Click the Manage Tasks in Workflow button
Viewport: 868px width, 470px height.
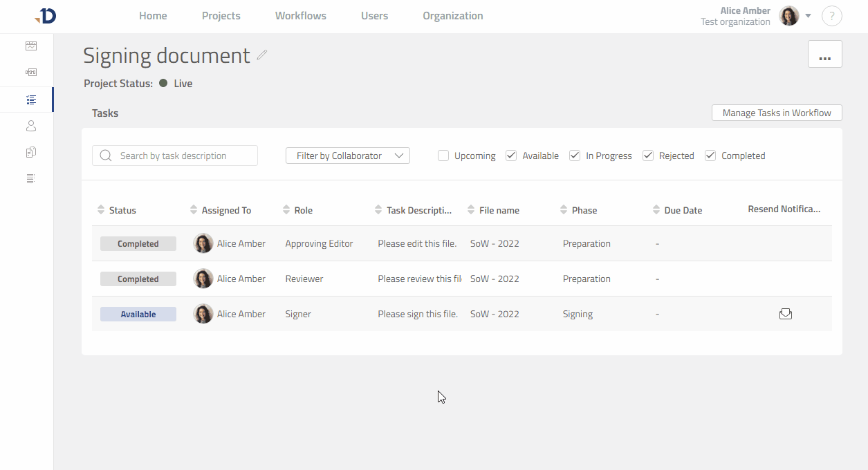[776, 112]
